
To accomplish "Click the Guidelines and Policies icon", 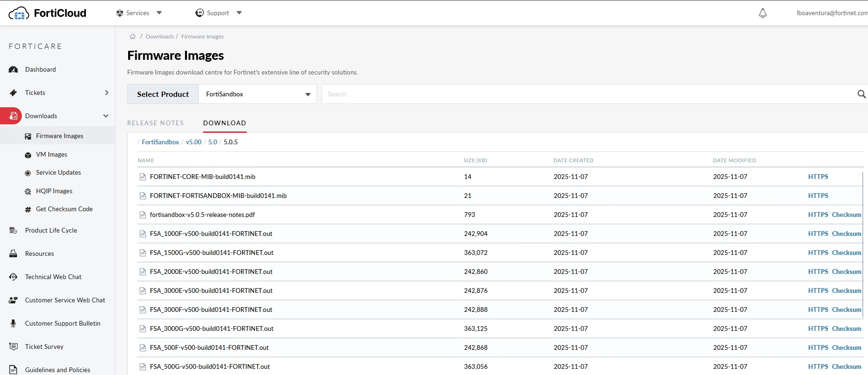I will [13, 370].
